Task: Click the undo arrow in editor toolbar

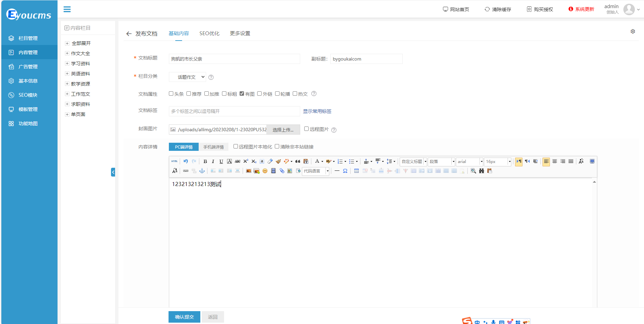Action: [185, 161]
